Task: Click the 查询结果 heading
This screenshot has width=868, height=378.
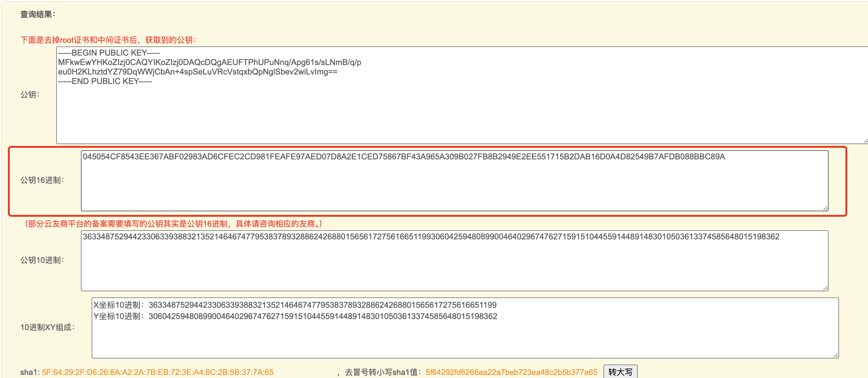Action: tap(38, 14)
